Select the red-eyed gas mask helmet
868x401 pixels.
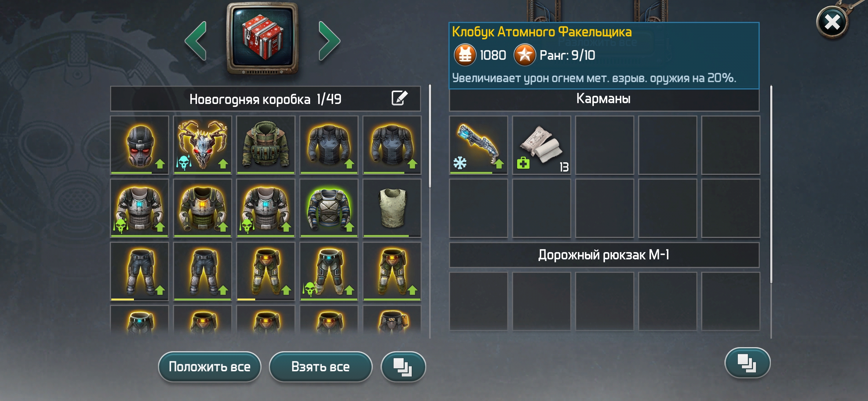[139, 145]
